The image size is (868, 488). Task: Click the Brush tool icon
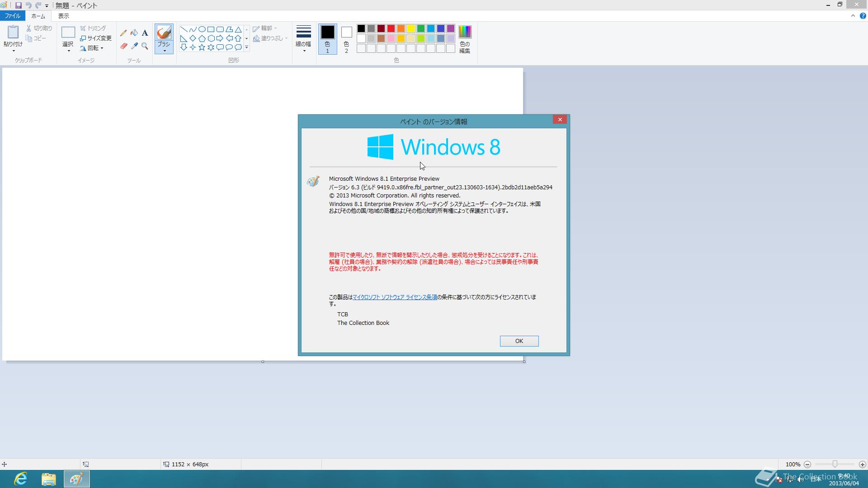[x=164, y=32]
